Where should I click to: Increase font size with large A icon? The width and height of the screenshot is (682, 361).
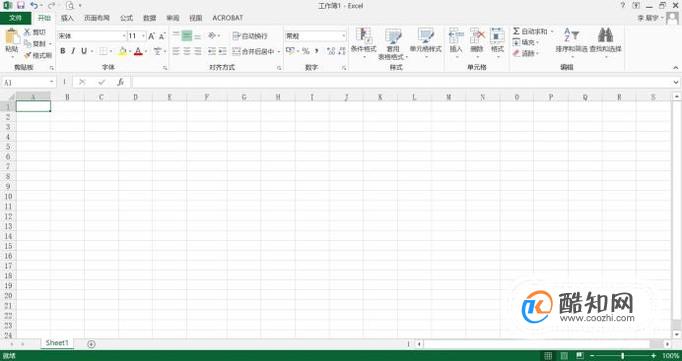(x=151, y=36)
